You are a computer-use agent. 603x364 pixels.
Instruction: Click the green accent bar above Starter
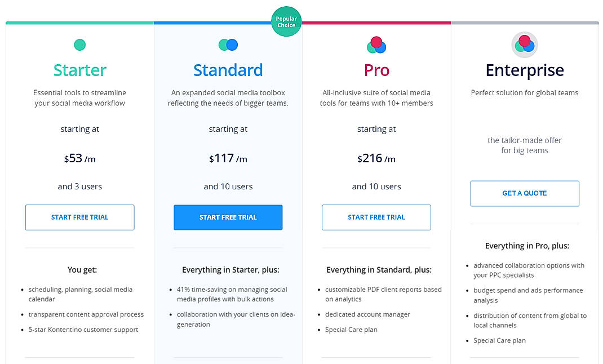(79, 23)
